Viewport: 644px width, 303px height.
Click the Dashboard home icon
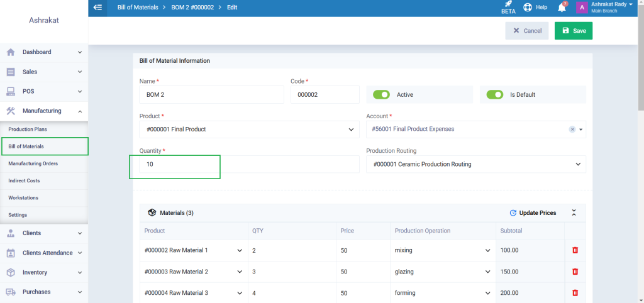pyautogui.click(x=11, y=52)
